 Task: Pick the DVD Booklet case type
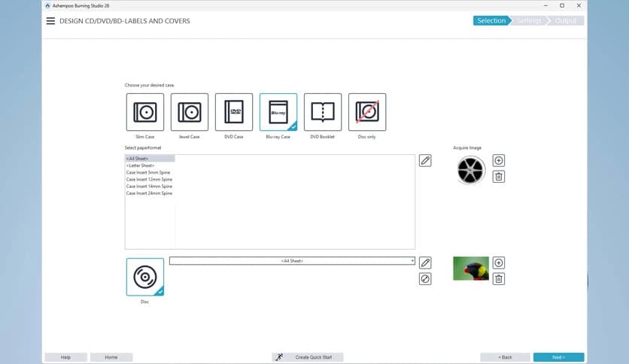(x=323, y=112)
